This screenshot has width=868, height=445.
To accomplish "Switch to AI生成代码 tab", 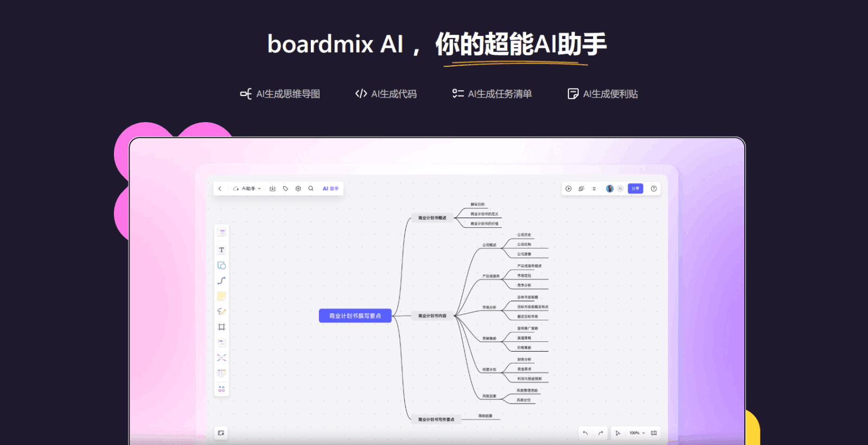I will click(x=386, y=94).
